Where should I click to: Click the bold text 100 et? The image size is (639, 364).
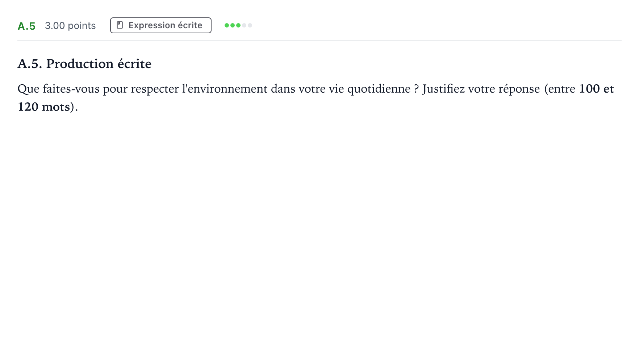597,89
